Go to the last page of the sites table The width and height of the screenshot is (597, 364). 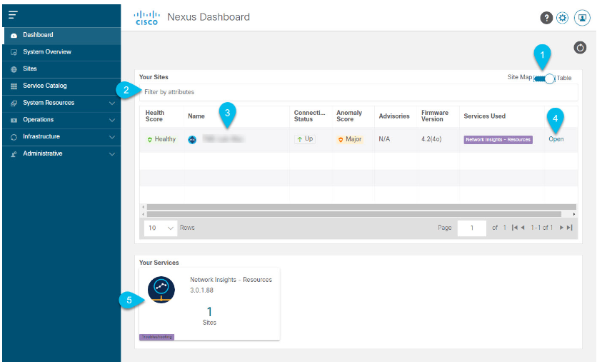[x=569, y=228]
